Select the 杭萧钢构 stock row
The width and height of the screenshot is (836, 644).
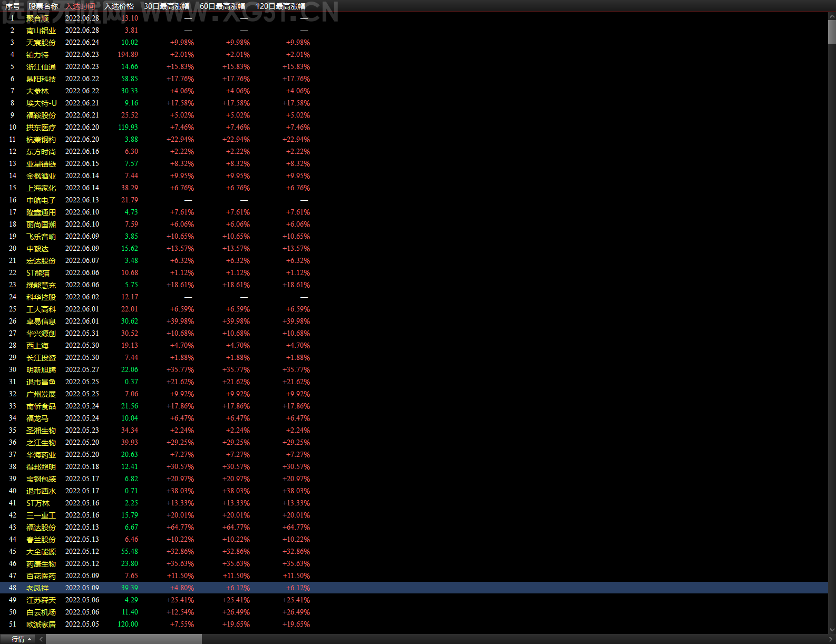tap(414, 140)
